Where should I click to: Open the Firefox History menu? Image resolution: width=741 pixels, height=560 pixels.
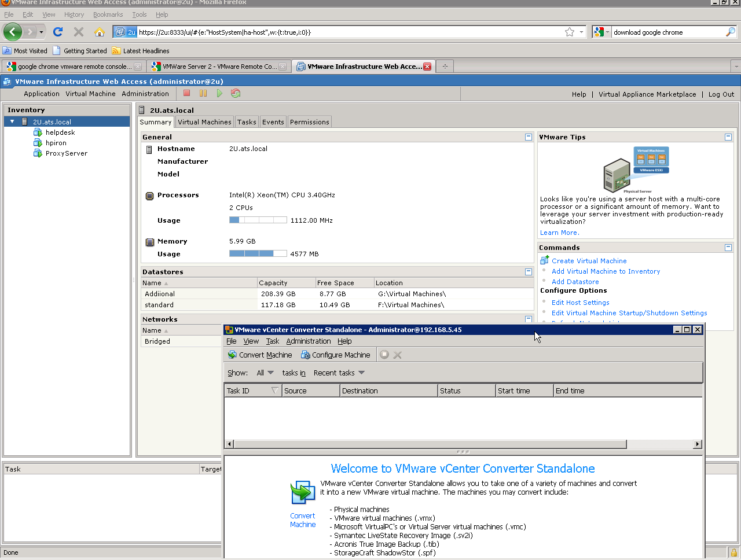tap(74, 14)
